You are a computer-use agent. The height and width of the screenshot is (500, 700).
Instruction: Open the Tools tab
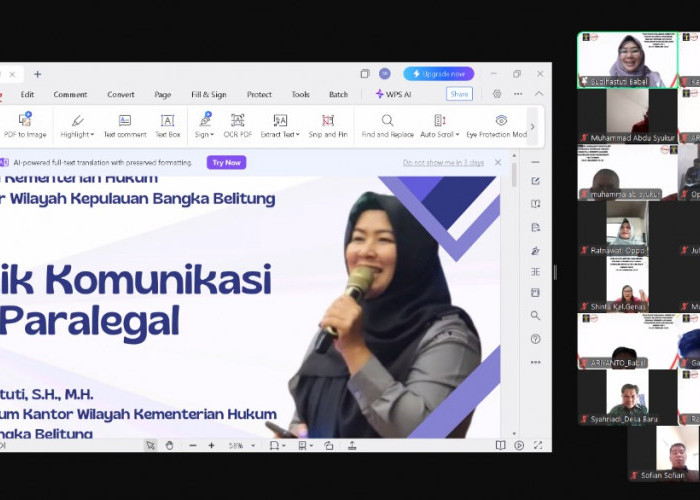click(x=300, y=95)
